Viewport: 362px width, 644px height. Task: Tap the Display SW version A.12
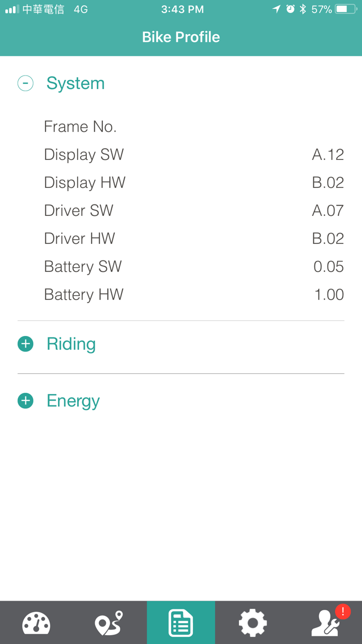tap(328, 154)
